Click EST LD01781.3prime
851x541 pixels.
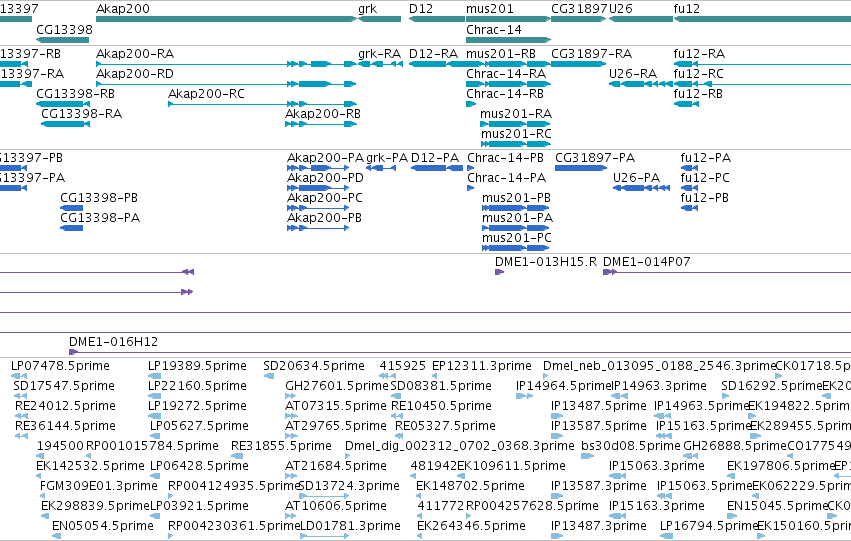pyautogui.click(x=324, y=536)
